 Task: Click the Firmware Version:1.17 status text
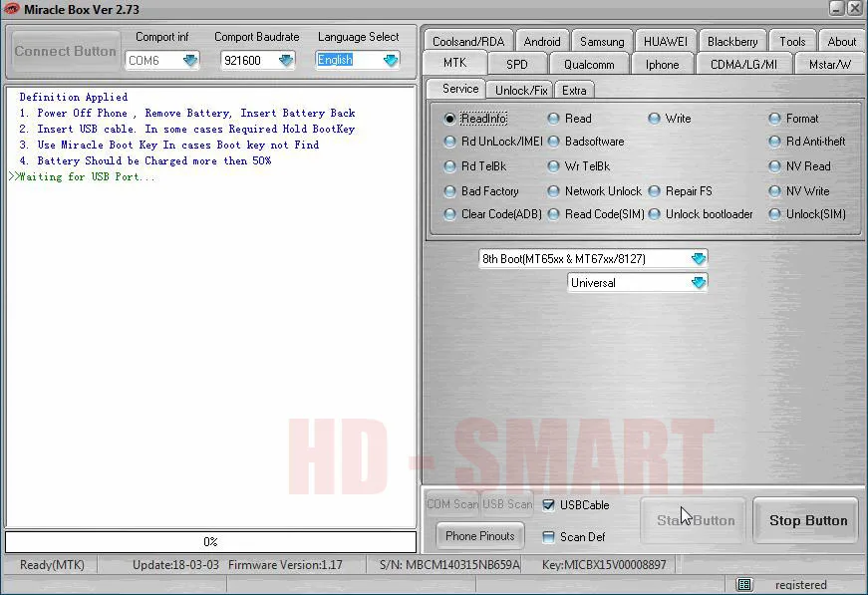click(285, 564)
